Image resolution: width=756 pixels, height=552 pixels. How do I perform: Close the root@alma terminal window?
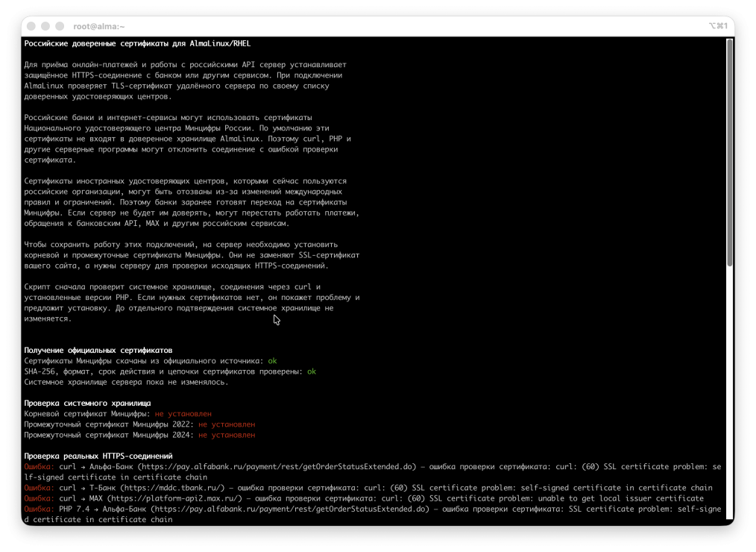tap(31, 26)
